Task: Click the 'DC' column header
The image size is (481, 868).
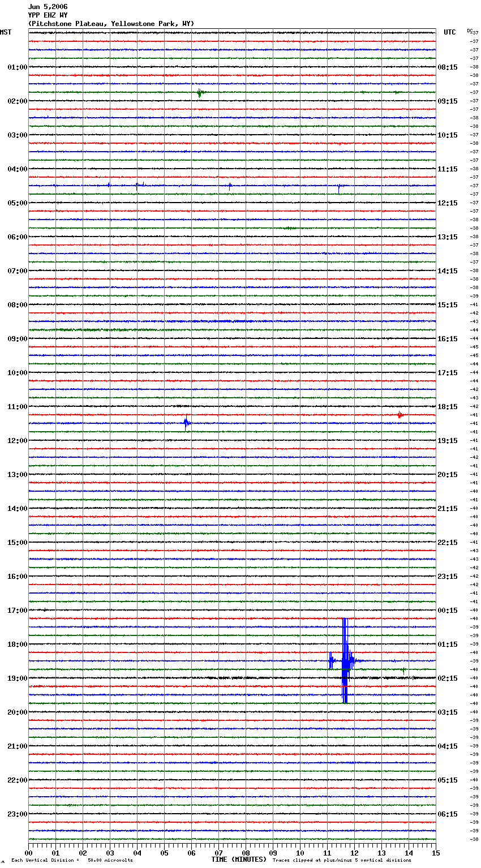Action: (470, 31)
